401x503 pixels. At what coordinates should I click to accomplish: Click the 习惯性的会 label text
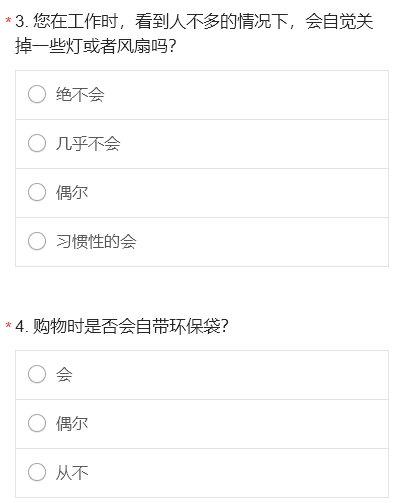pos(96,242)
